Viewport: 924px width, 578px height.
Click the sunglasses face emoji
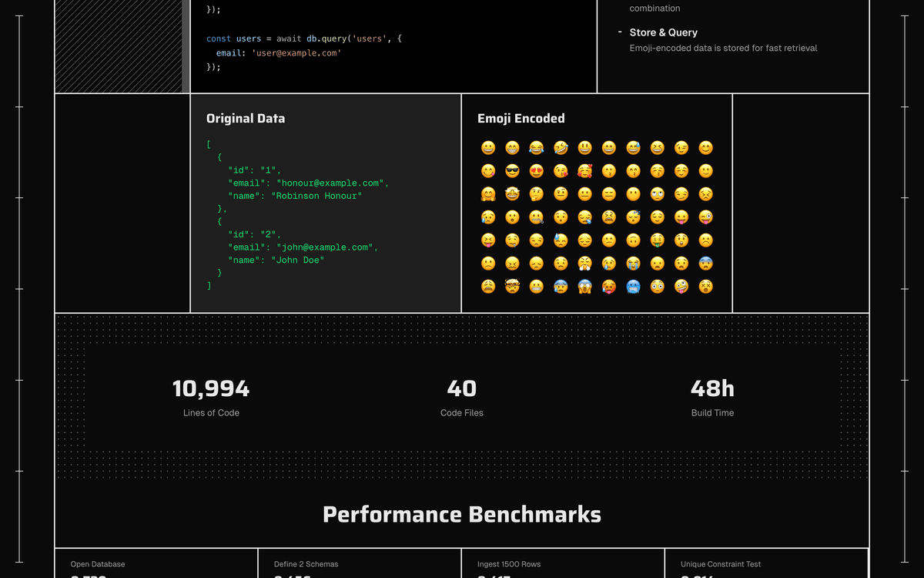click(x=512, y=171)
